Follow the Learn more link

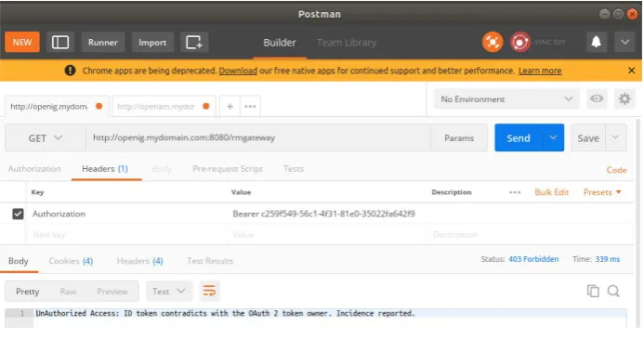pyautogui.click(x=540, y=71)
